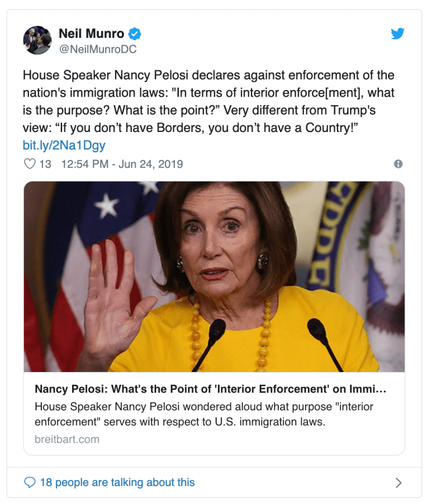Screen dimensions: 427x504
Task: Open the tweet timestamp from Jun 24, 2019
Action: click(123, 164)
